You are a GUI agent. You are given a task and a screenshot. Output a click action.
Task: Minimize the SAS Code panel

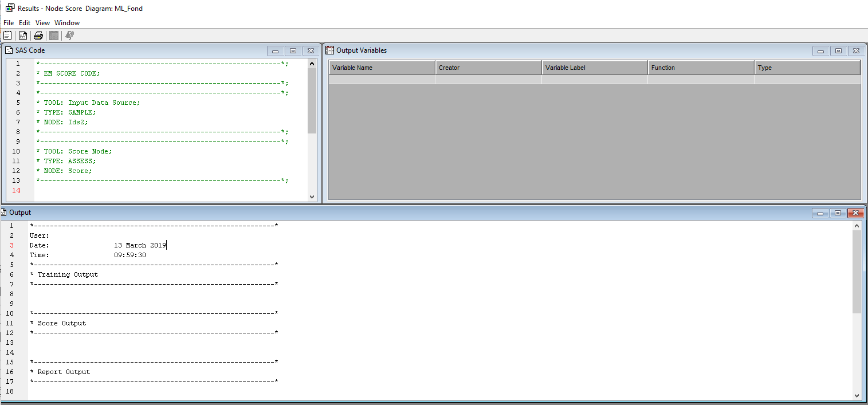pos(275,51)
